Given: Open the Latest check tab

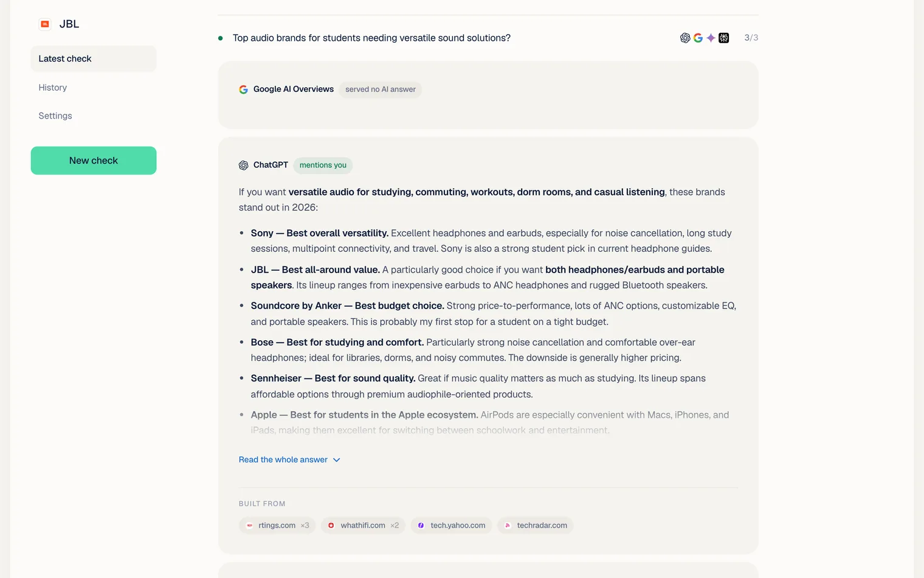Looking at the screenshot, I should (94, 58).
